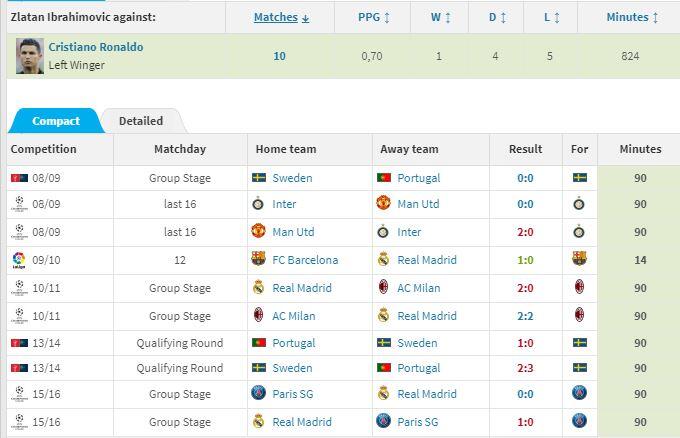Click the Portugal flag in Home team column
This screenshot has height=438, width=680.
259,343
